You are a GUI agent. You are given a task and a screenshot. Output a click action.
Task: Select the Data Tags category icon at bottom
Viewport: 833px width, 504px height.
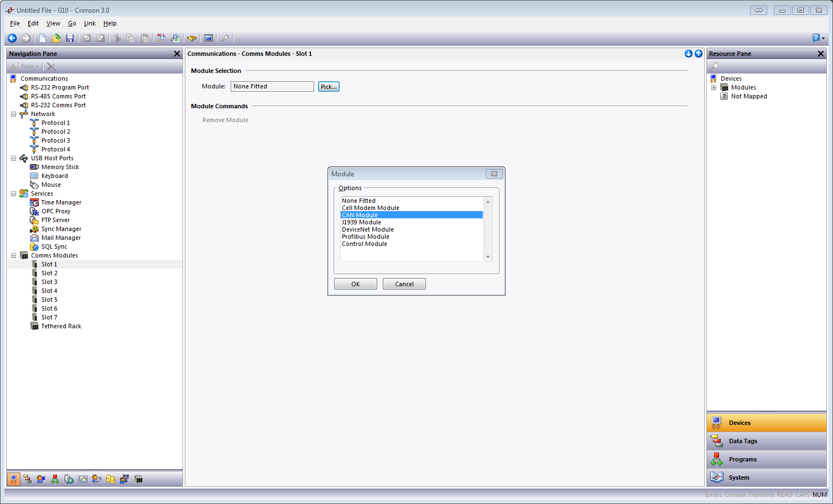click(27, 479)
